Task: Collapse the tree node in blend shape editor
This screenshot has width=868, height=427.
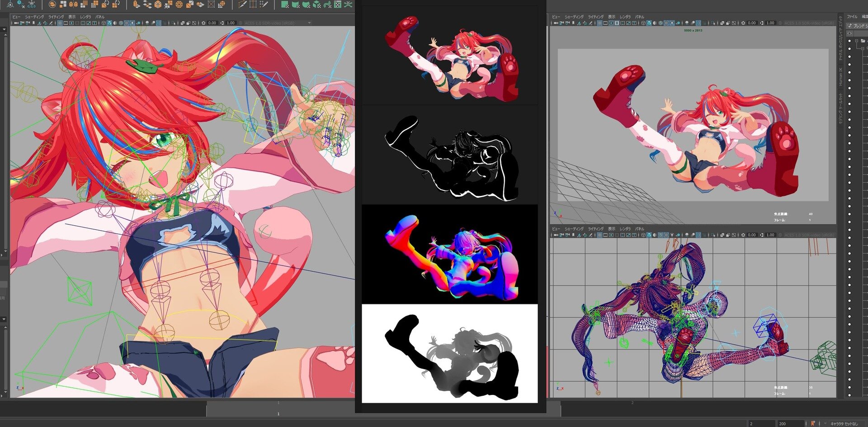Action: [x=857, y=41]
